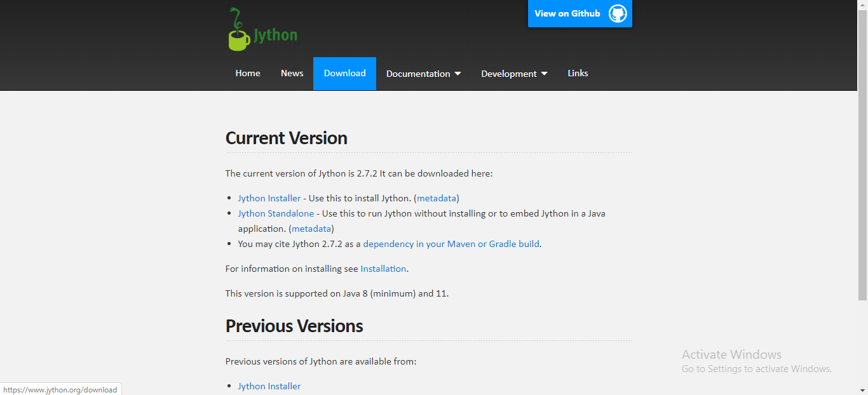Download the current Jython Installer
Image resolution: width=868 pixels, height=395 pixels.
pos(269,198)
